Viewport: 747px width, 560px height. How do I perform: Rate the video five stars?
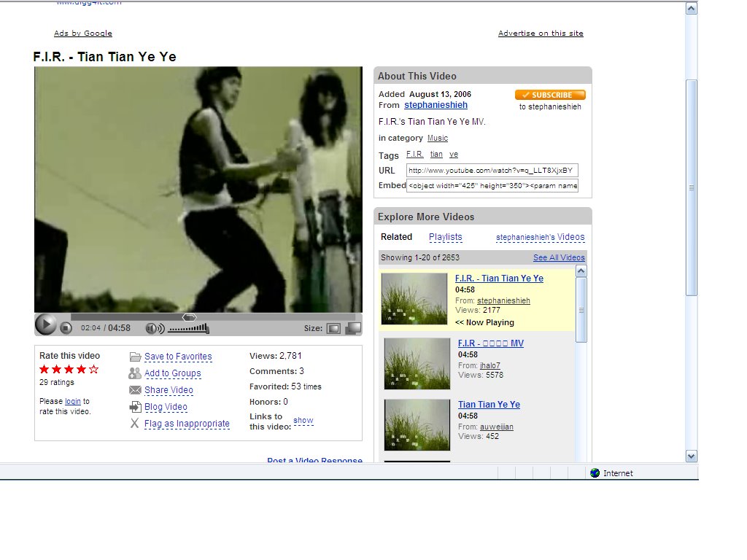pos(94,369)
